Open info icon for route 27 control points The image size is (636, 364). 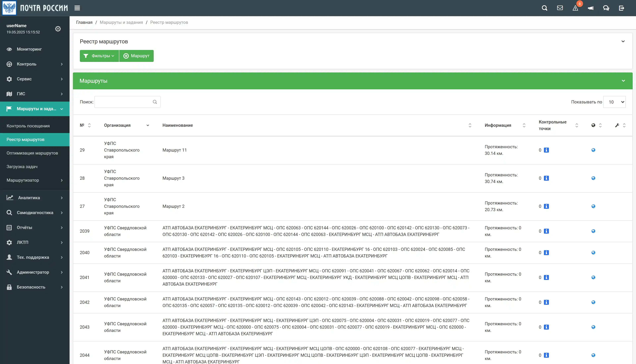pos(546,206)
